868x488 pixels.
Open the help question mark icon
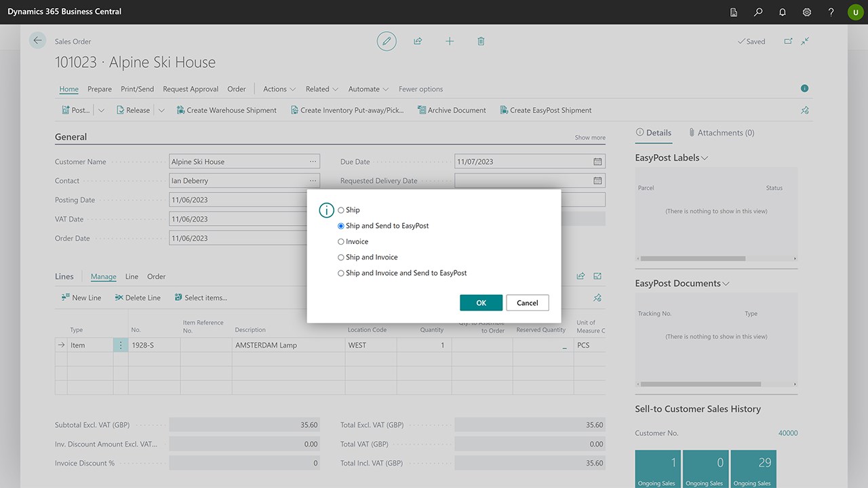(831, 12)
